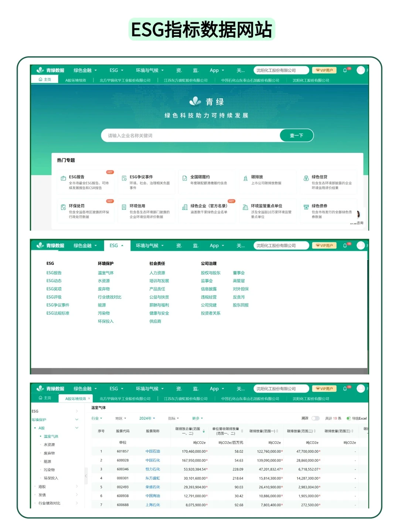Click the 查一下 search button
This screenshot has width=399, height=532.
296,135
